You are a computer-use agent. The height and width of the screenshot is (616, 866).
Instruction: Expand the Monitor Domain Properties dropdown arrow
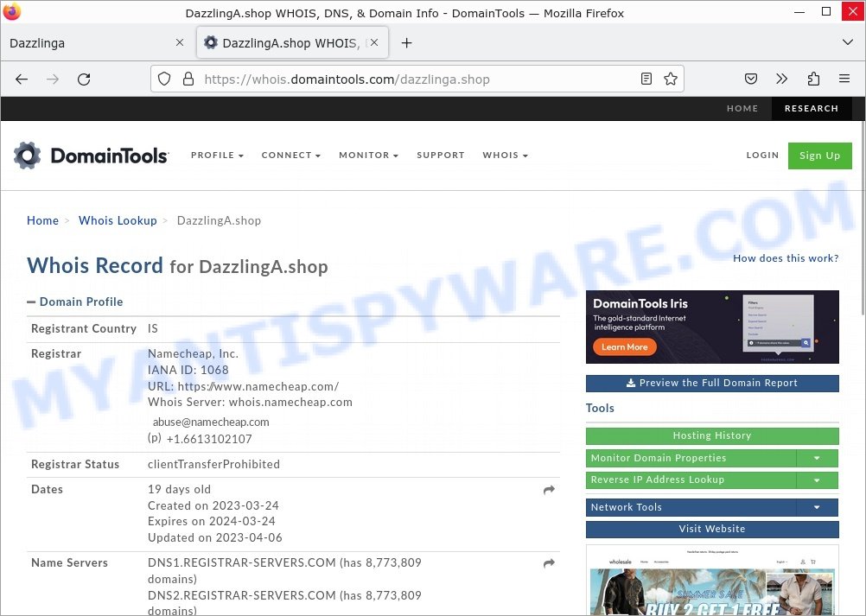[x=818, y=458]
